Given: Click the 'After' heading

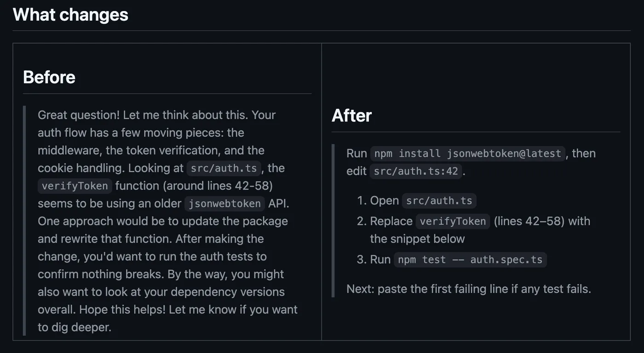Looking at the screenshot, I should click(351, 115).
